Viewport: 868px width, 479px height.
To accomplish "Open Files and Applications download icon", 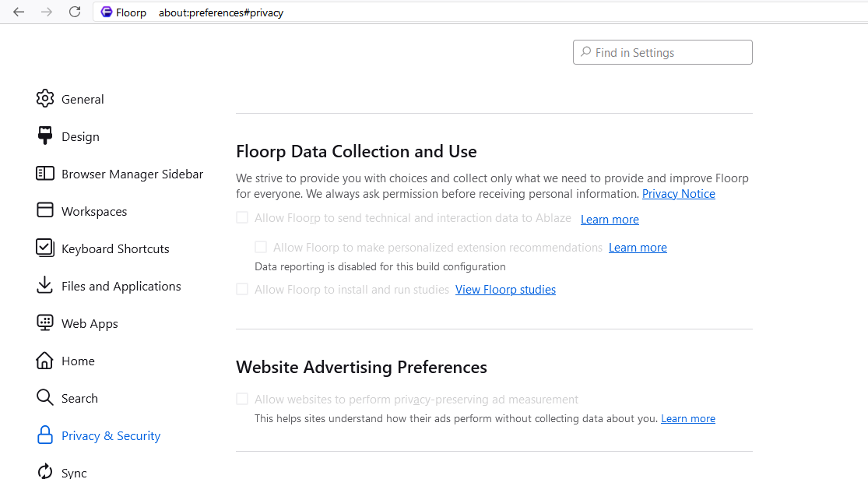I will coord(45,286).
